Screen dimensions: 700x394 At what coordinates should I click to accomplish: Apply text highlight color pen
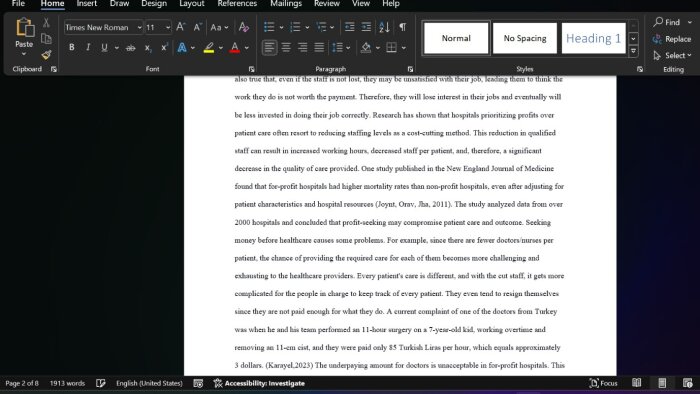pyautogui.click(x=208, y=48)
